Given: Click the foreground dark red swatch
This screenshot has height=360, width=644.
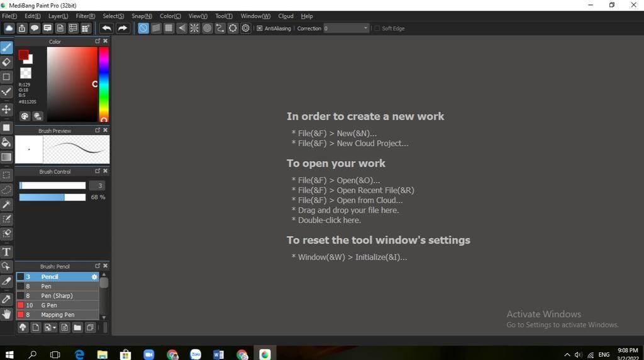Looking at the screenshot, I should (x=23, y=55).
